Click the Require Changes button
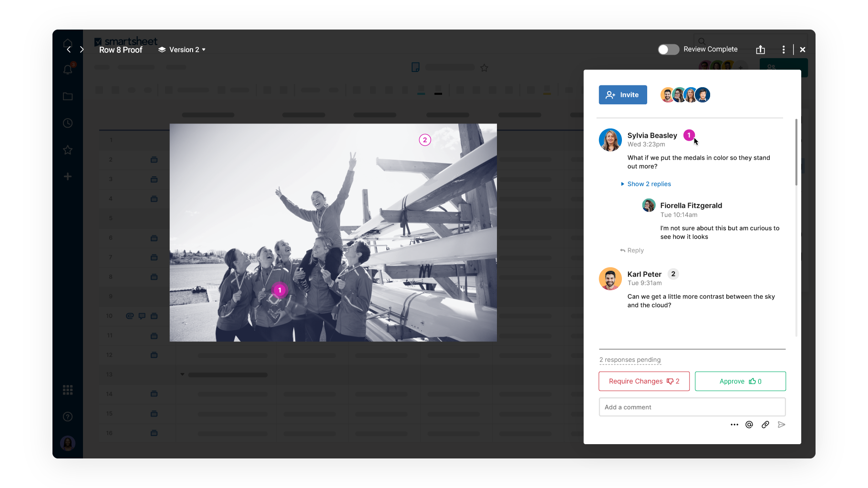 coord(644,381)
